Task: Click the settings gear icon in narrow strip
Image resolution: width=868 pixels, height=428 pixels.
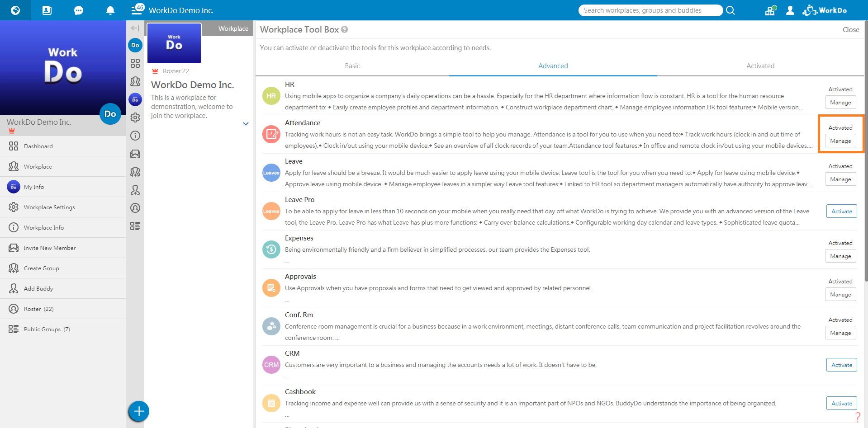Action: 135,118
